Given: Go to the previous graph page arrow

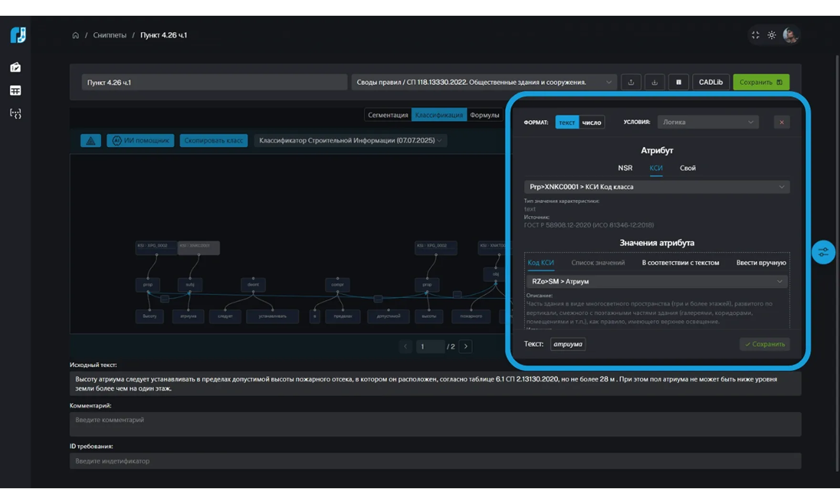Looking at the screenshot, I should pos(406,346).
